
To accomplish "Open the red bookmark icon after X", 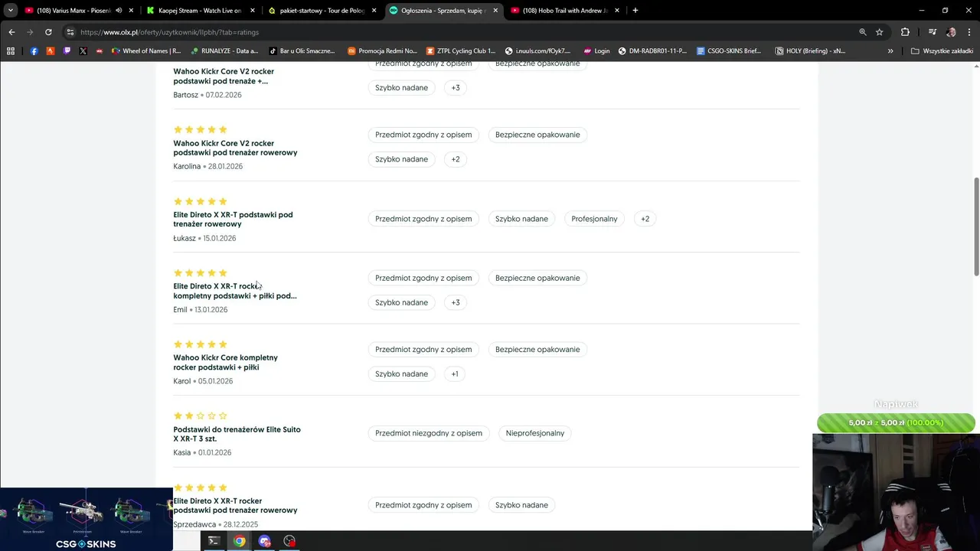I will click(x=99, y=51).
